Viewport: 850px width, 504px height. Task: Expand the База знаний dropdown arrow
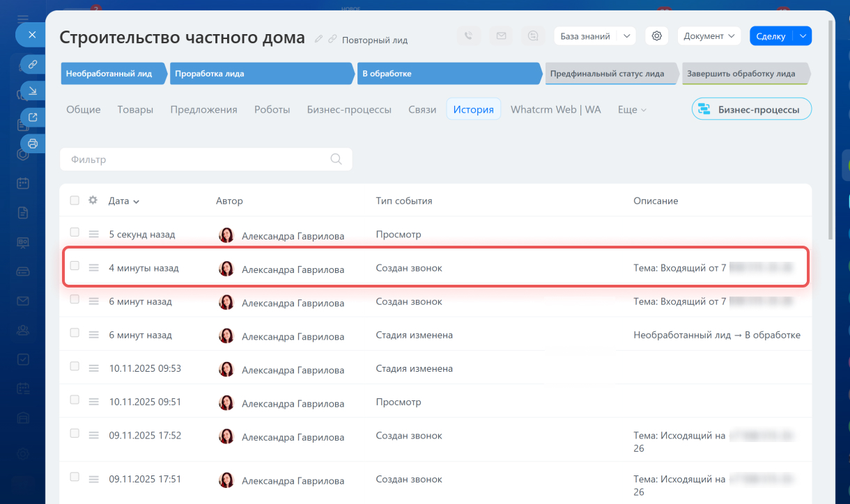(x=626, y=36)
